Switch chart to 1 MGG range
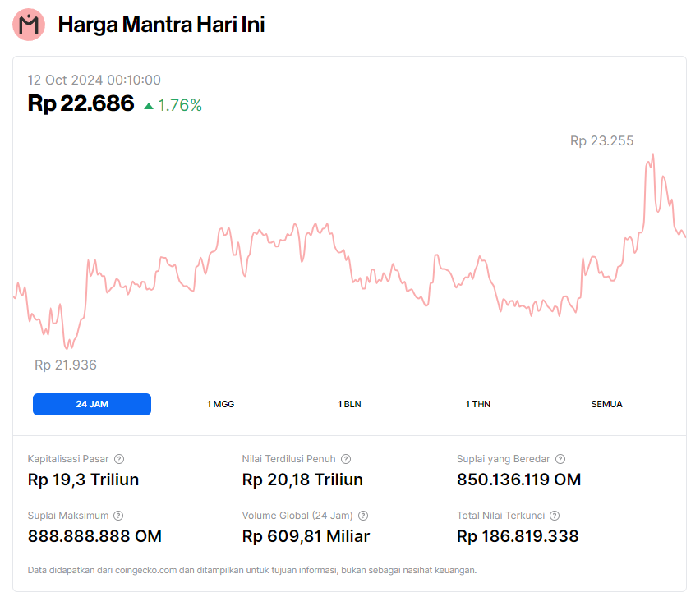Screen dimensions: 700x606 [x=220, y=404]
